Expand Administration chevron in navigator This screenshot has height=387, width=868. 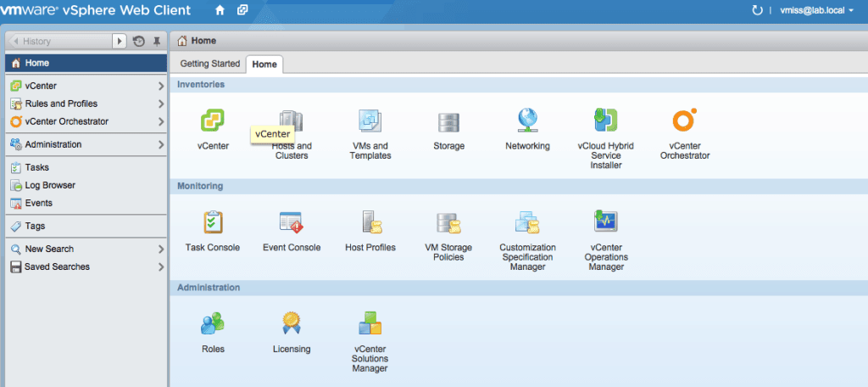(x=161, y=144)
